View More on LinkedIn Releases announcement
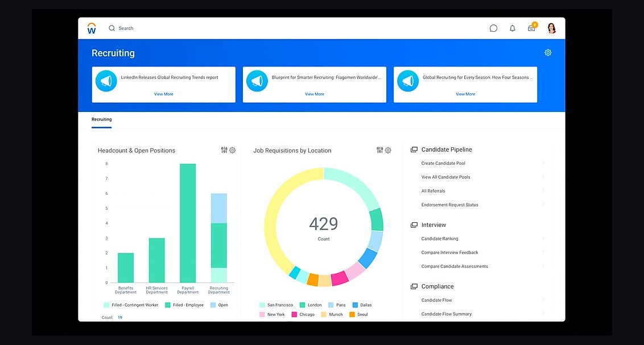644x345 pixels. [x=163, y=94]
